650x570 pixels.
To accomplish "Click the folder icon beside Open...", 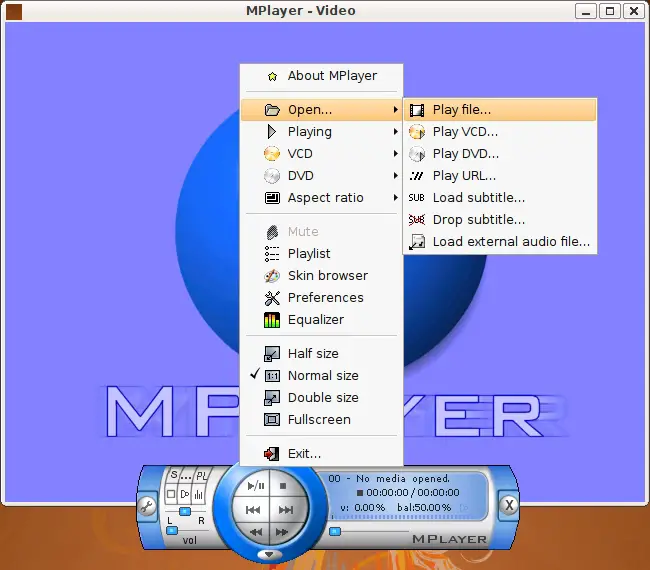I will (x=272, y=110).
